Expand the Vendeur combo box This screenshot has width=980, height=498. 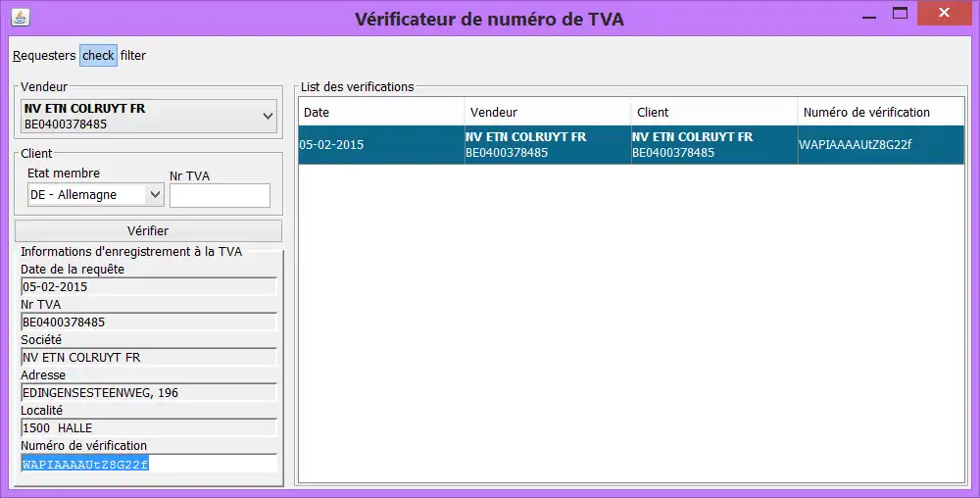(149, 117)
